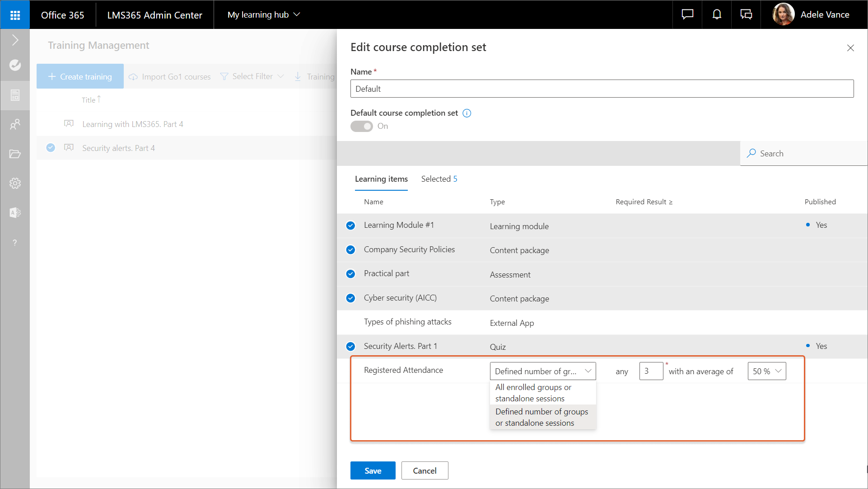Viewport: 868px width, 489px height.
Task: Click the feedback conversation icon
Action: point(746,14)
